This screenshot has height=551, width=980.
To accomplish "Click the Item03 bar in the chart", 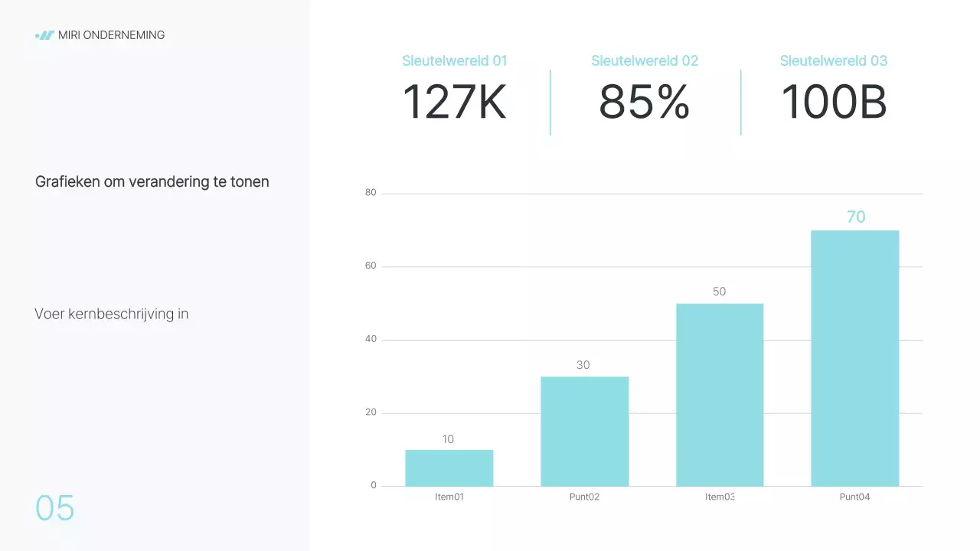I will pyautogui.click(x=720, y=395).
